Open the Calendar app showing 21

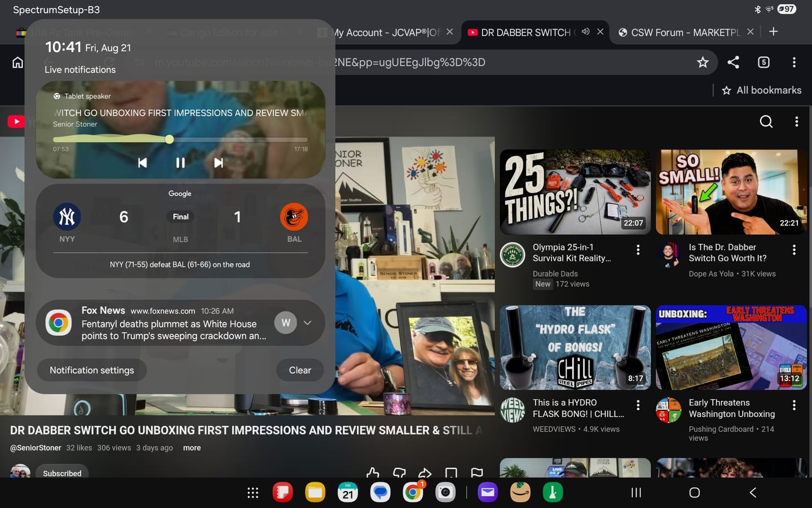pos(348,493)
